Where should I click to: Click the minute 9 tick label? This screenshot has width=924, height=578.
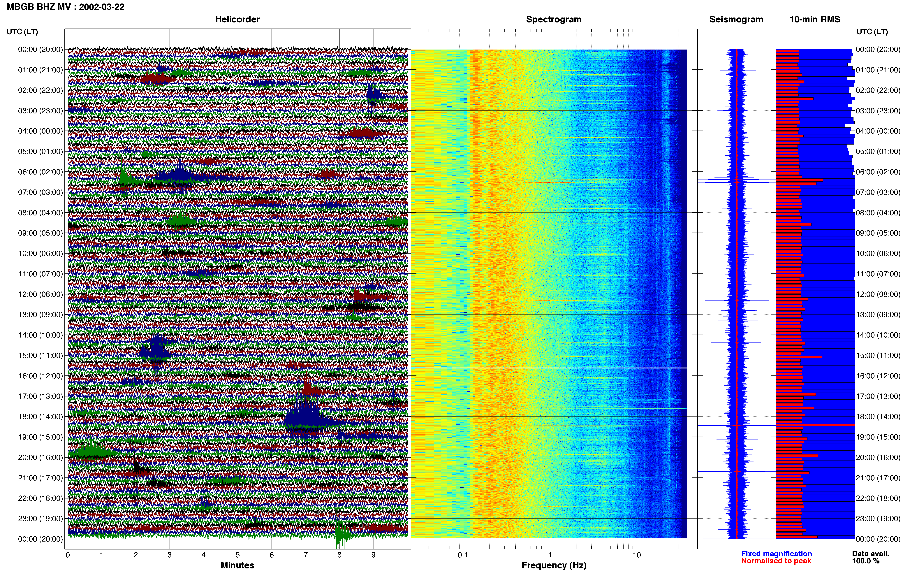tap(373, 555)
